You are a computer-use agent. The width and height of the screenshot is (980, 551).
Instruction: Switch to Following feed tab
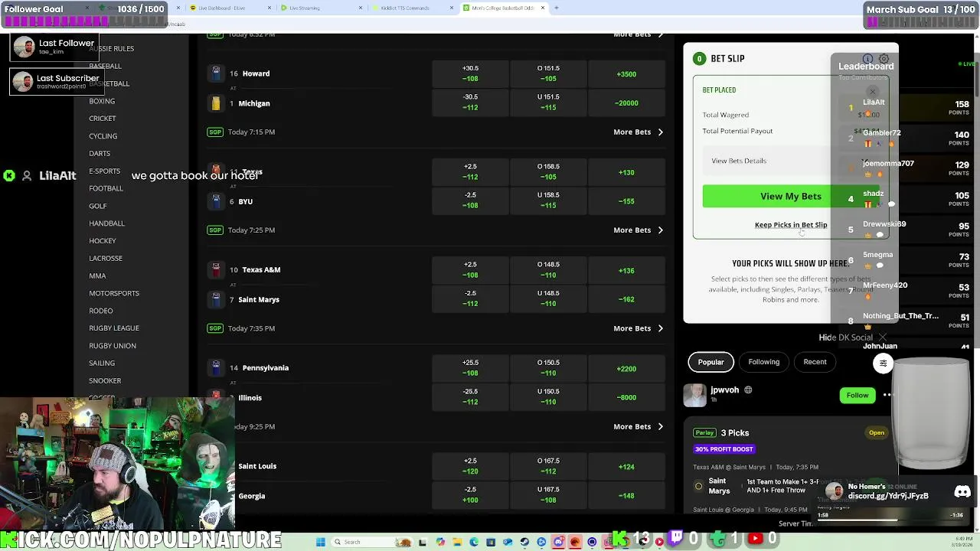pyautogui.click(x=763, y=362)
